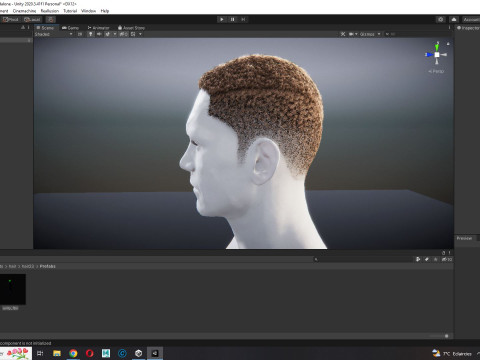The height and width of the screenshot is (360, 480).
Task: Toggle 2D view mode
Action: click(80, 34)
